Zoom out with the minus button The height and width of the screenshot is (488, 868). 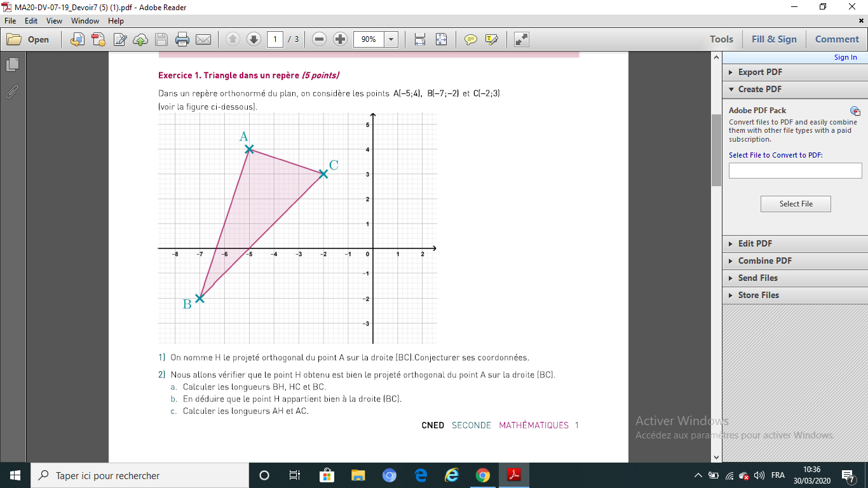(320, 39)
